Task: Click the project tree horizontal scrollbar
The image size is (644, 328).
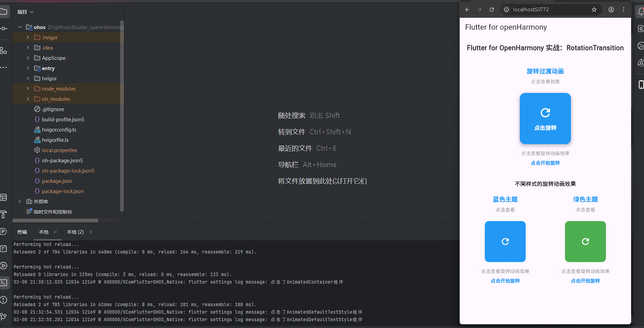Action: tap(55, 220)
